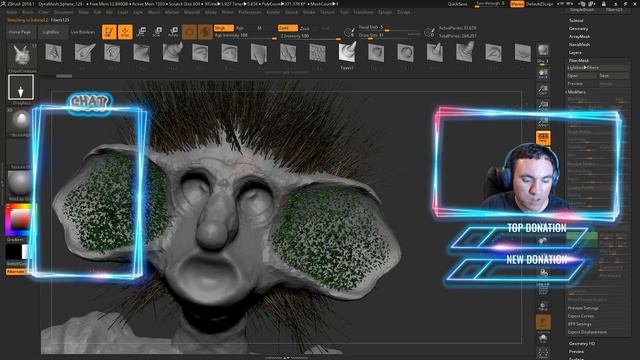Enable the Zadd button

[288, 28]
